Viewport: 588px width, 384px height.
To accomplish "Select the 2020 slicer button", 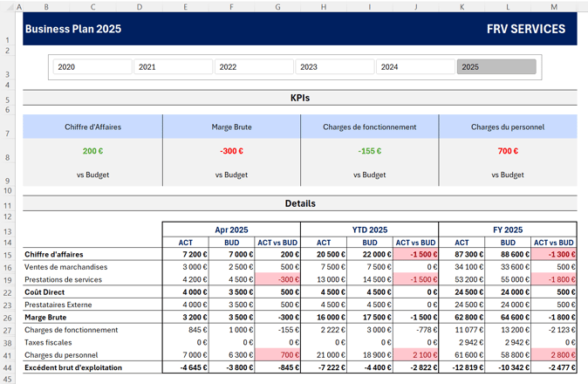I will click(x=92, y=66).
